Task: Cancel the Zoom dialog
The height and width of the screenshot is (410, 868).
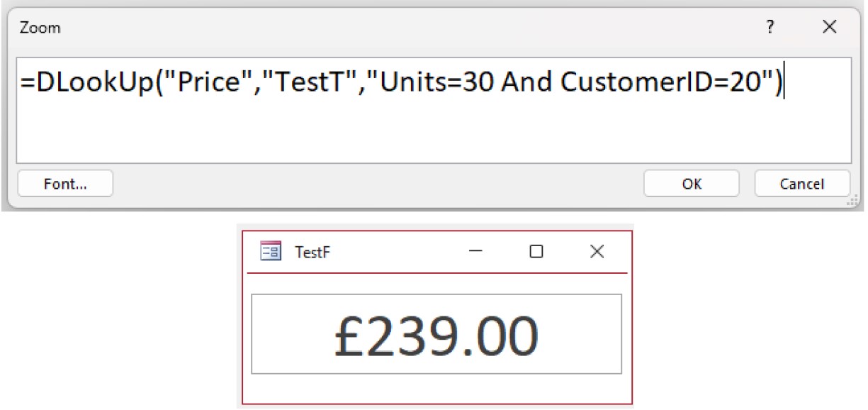Action: click(801, 184)
